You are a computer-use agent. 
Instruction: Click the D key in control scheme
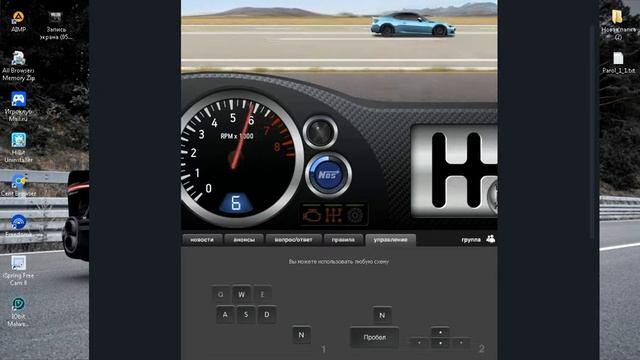pos(267,315)
